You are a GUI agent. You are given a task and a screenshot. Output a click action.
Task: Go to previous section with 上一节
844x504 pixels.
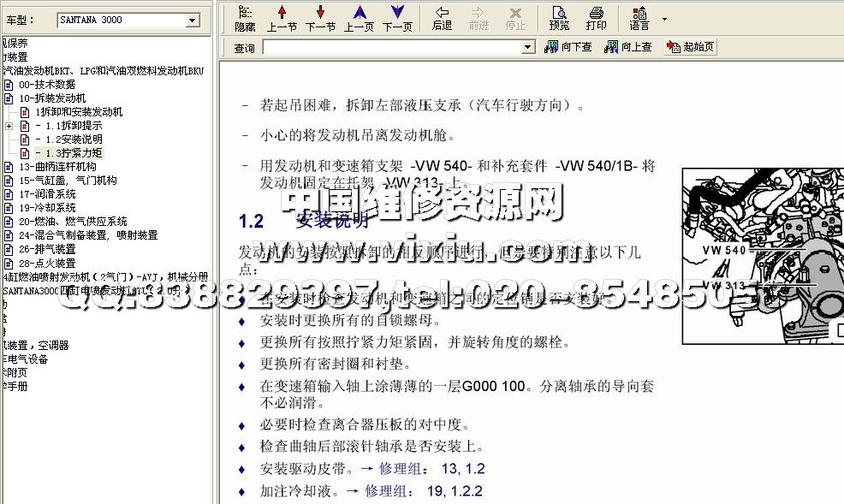282,17
